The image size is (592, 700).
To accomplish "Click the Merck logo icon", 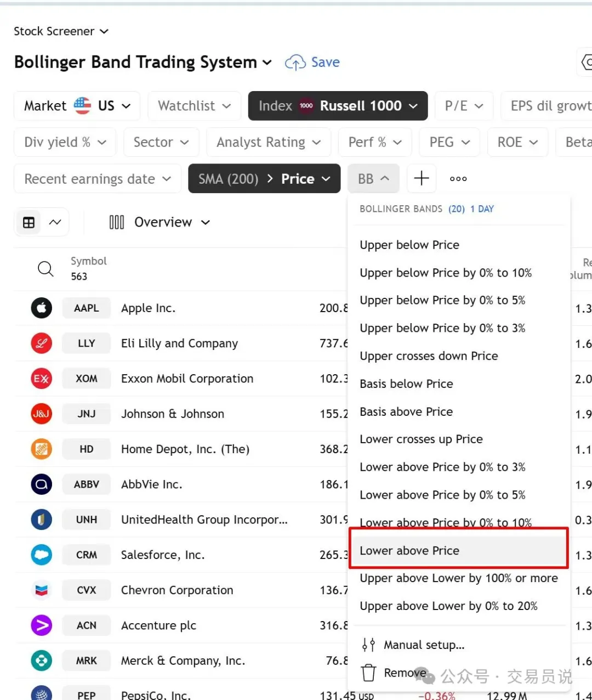I will pyautogui.click(x=42, y=661).
